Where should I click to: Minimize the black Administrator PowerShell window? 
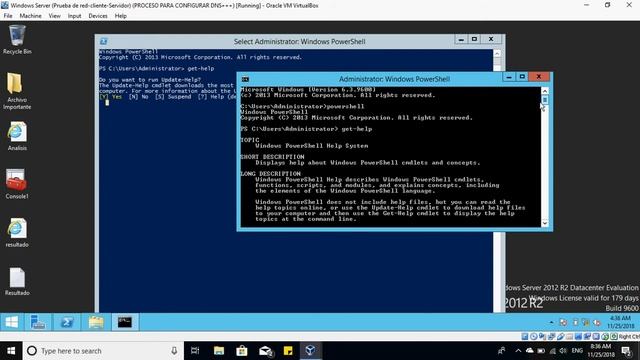pyautogui.click(x=509, y=77)
